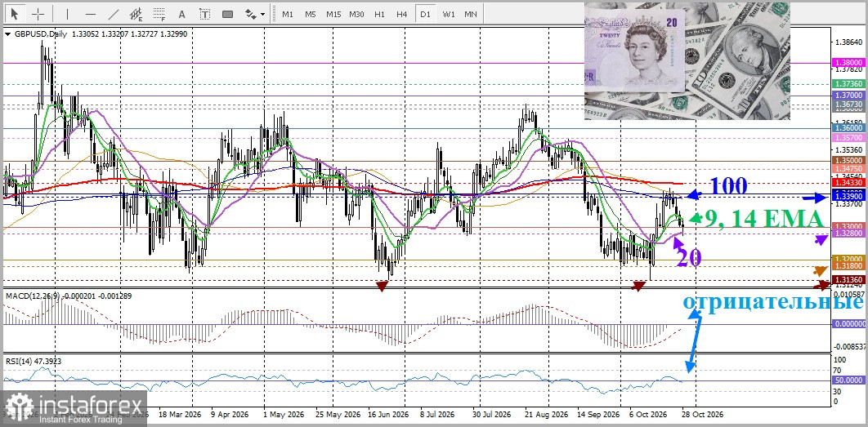
Task: Pick the Draw Vertical Line tool
Action: (68, 14)
